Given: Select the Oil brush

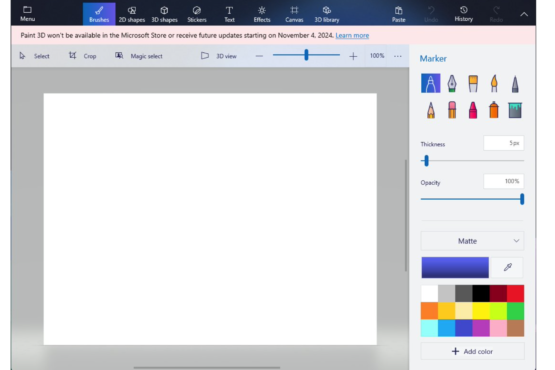Looking at the screenshot, I should (x=473, y=83).
